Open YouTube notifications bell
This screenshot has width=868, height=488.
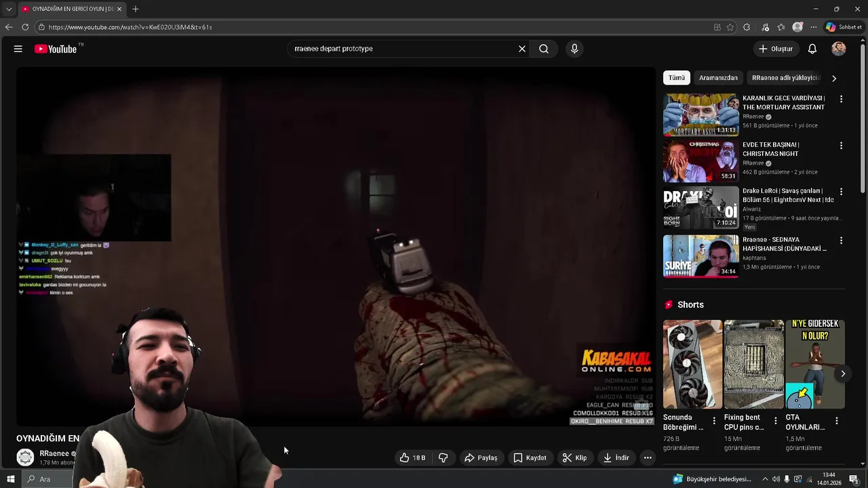coord(812,49)
